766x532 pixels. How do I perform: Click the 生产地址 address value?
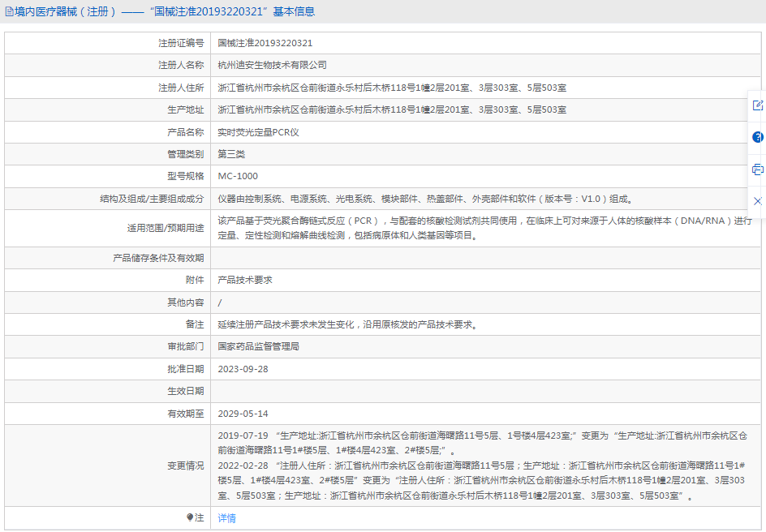392,109
